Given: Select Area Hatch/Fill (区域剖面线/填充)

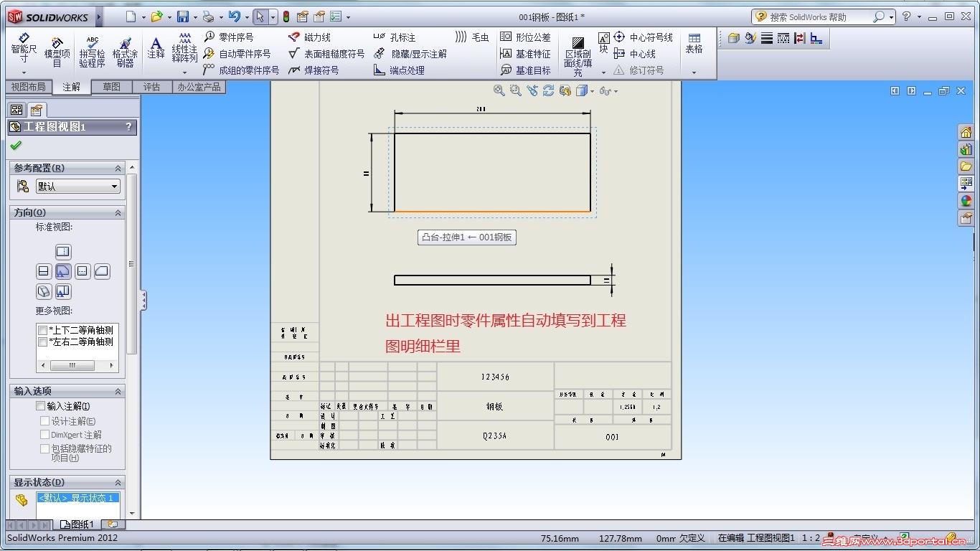Looking at the screenshot, I should (578, 57).
